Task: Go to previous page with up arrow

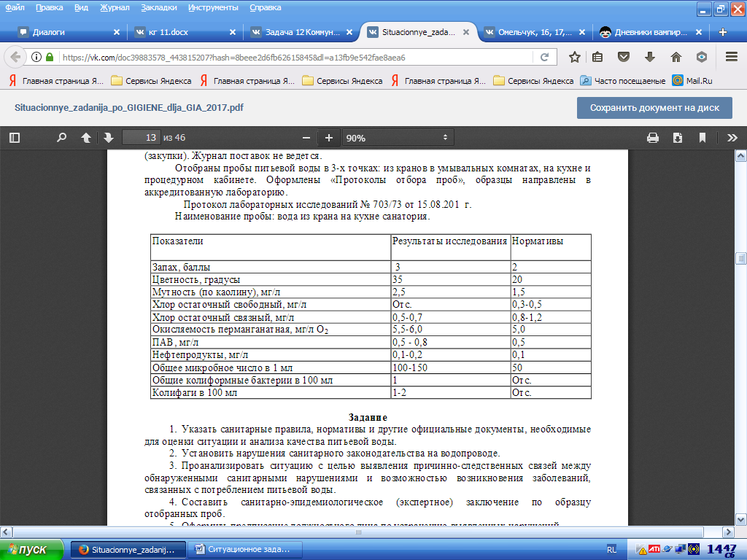Action: point(86,138)
